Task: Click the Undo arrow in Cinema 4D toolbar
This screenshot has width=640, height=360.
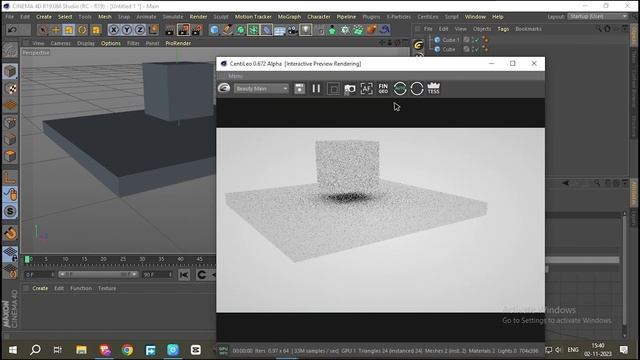Action: point(12,30)
